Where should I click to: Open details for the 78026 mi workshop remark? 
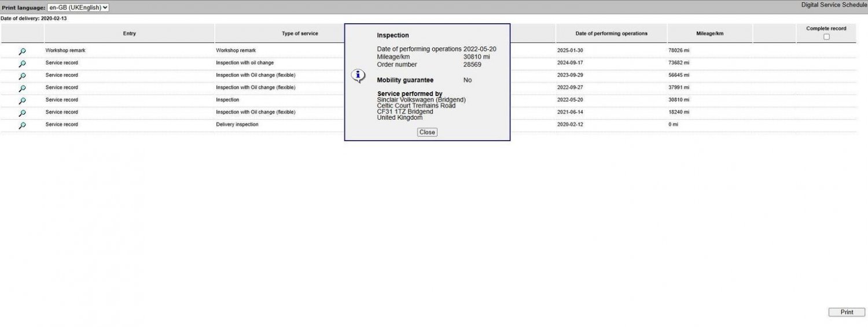pyautogui.click(x=22, y=52)
